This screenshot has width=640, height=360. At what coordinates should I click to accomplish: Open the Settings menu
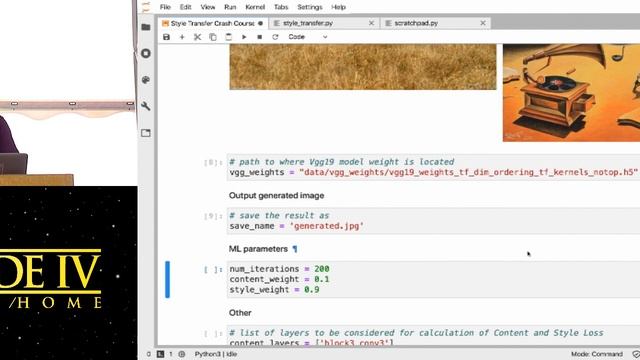tap(309, 7)
